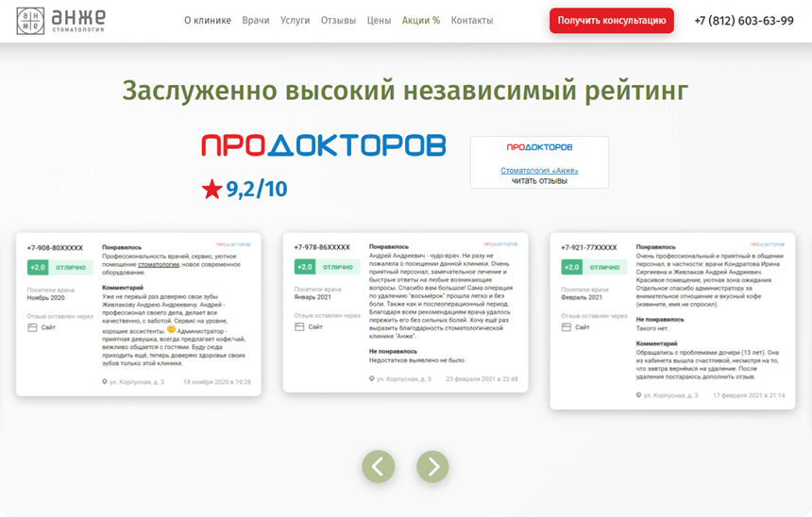Click the date 23 февраля 2021 в 22:48
812x517 pixels.
click(482, 379)
